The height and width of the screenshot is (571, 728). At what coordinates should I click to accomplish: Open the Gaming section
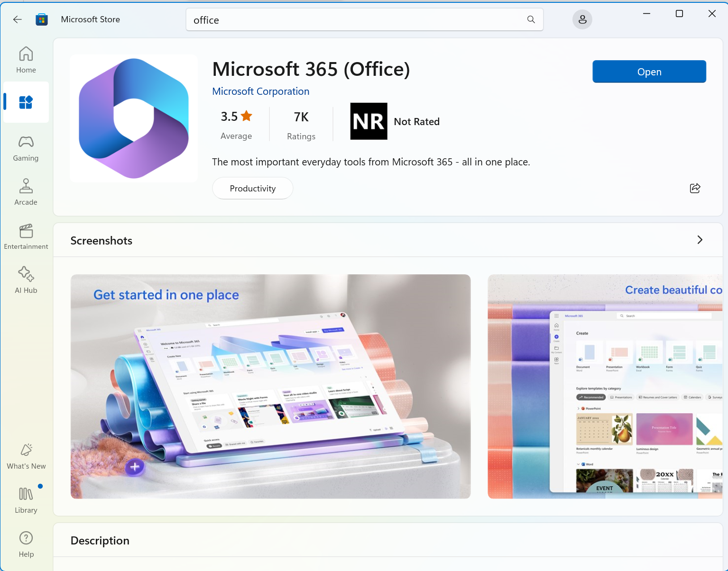pos(26,148)
